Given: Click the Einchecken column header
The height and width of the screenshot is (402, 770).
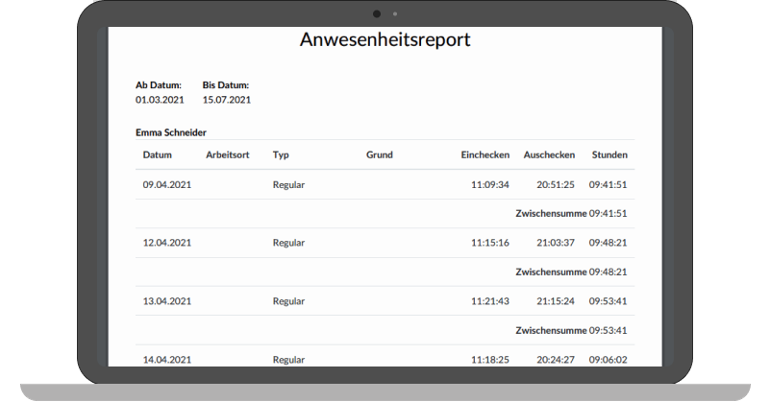Looking at the screenshot, I should coord(485,155).
